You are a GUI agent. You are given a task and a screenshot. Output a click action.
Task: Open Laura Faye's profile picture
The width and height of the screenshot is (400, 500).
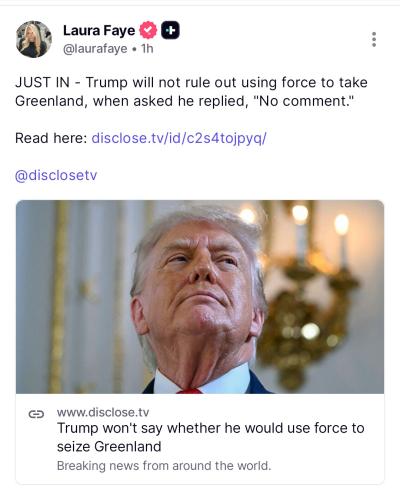[34, 39]
